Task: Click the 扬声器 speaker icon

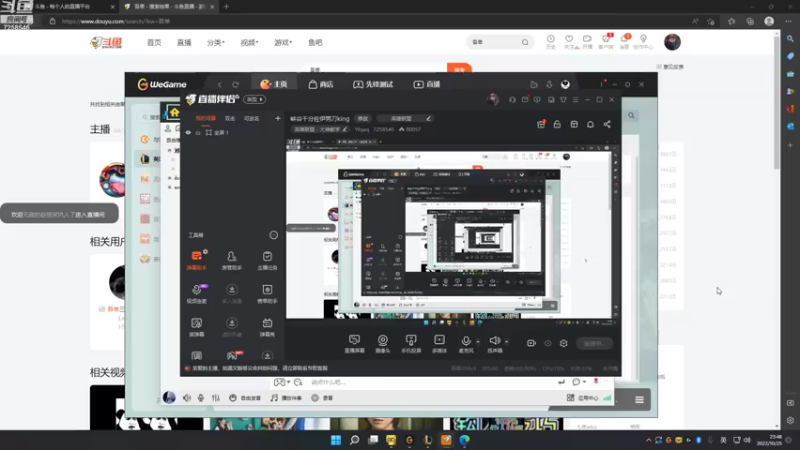Action: 494,340
